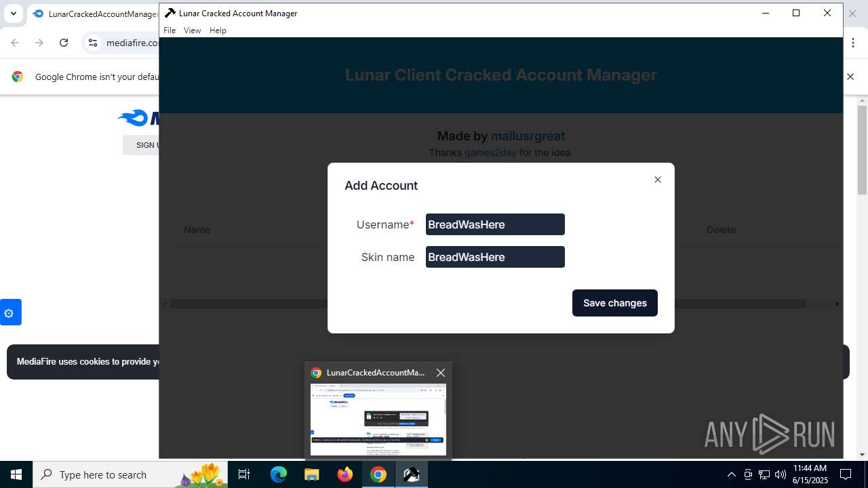868x488 pixels.
Task: Open Chrome tab search dropdown
Action: pyautogui.click(x=13, y=14)
